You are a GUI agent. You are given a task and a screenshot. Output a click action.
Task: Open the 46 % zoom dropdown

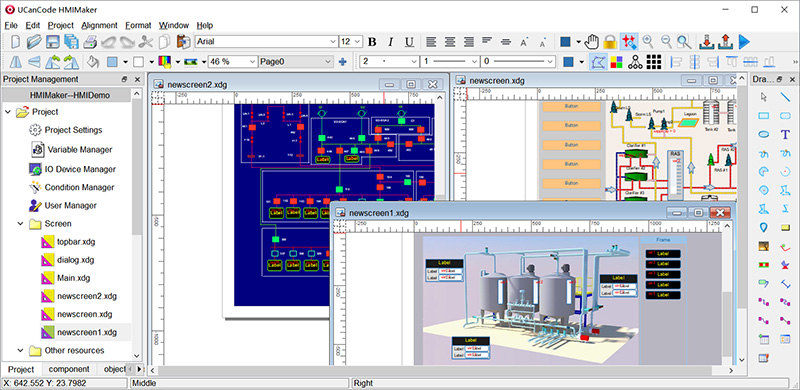point(233,62)
